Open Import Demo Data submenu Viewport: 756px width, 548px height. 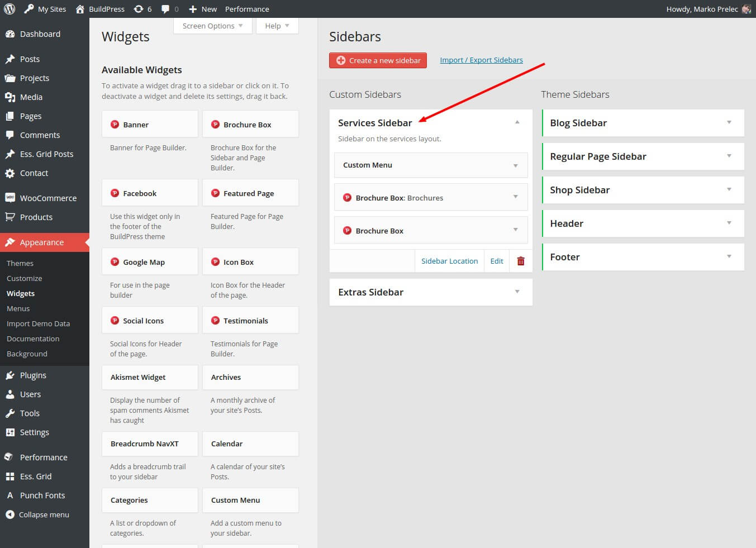[39, 323]
